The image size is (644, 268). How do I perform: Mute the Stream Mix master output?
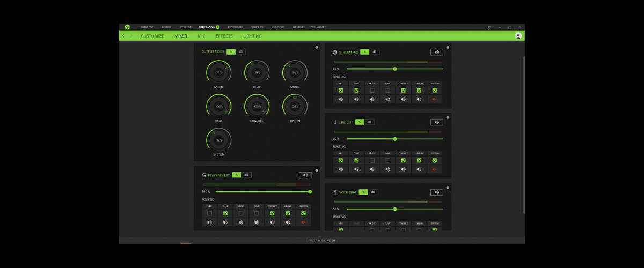(436, 52)
